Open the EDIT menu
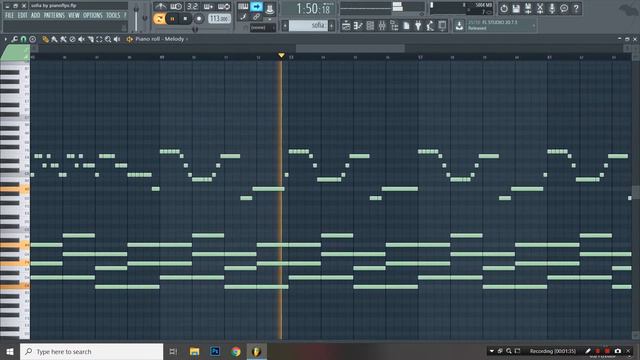Viewport: 640px width, 360px height. click(22, 15)
